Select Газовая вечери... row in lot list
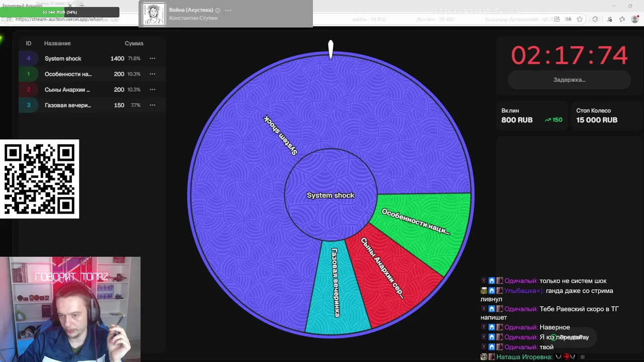 (x=92, y=105)
